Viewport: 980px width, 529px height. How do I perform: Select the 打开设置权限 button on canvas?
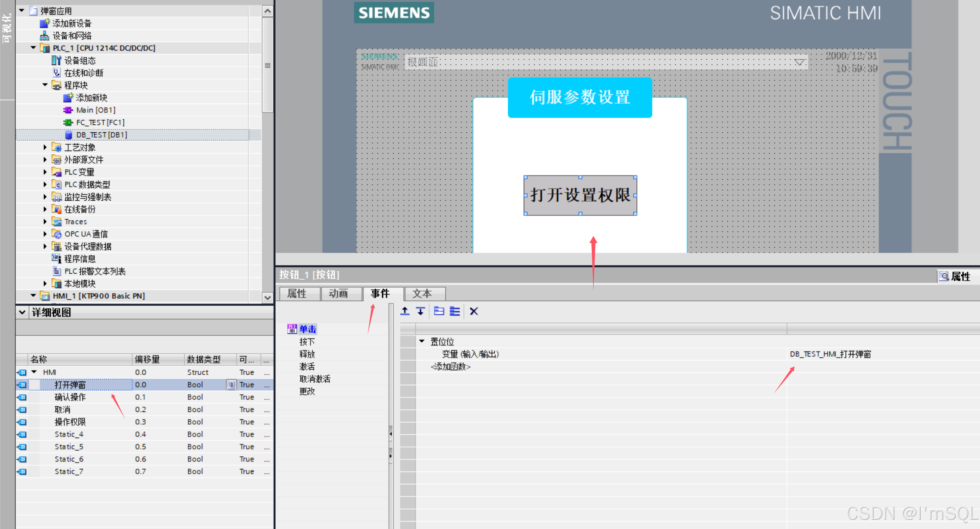pyautogui.click(x=580, y=195)
